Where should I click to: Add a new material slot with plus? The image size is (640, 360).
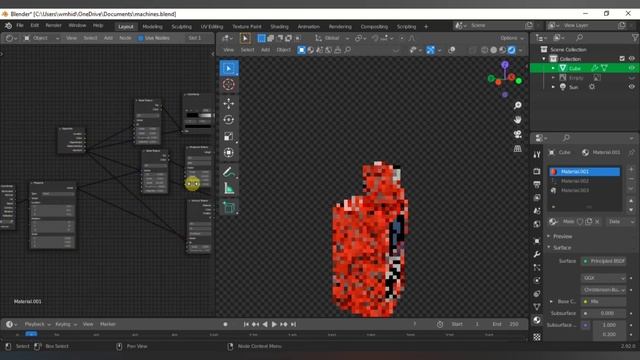pyautogui.click(x=631, y=169)
